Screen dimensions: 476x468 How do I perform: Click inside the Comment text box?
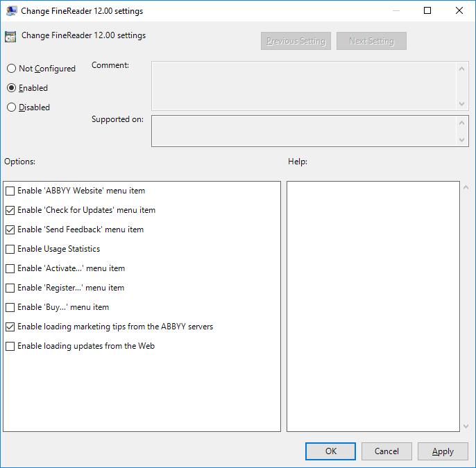(304, 86)
